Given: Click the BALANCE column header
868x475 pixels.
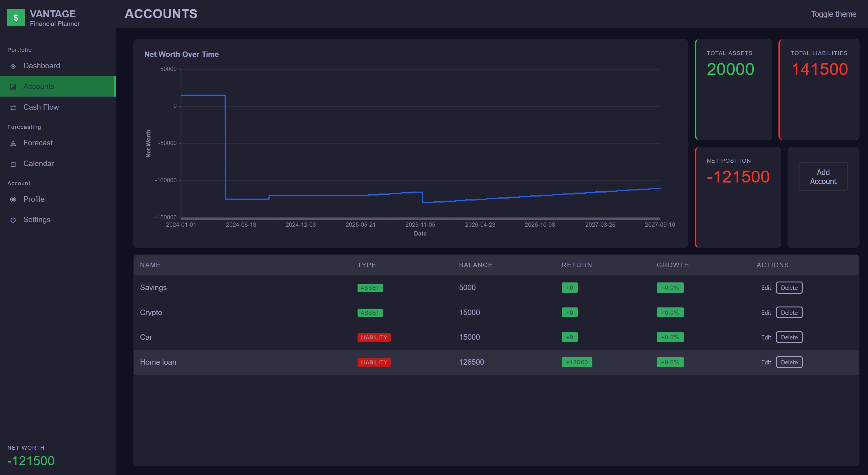Looking at the screenshot, I should 475,265.
